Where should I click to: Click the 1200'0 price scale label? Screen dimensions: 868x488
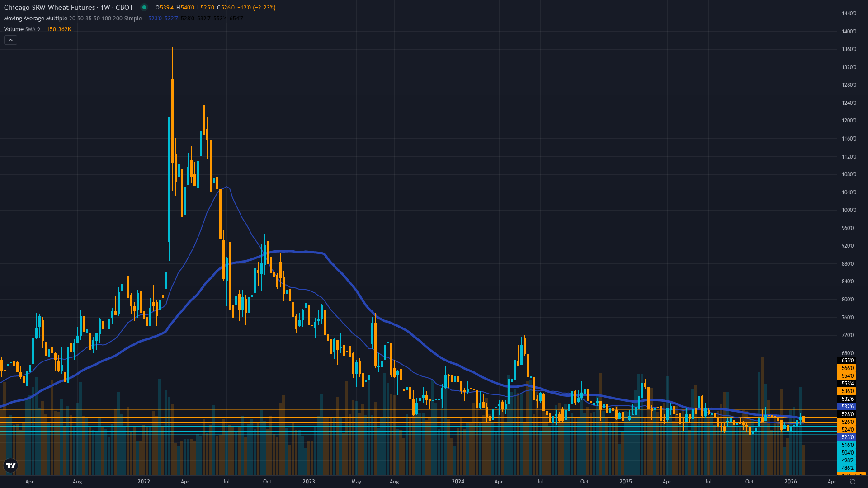pyautogui.click(x=849, y=121)
